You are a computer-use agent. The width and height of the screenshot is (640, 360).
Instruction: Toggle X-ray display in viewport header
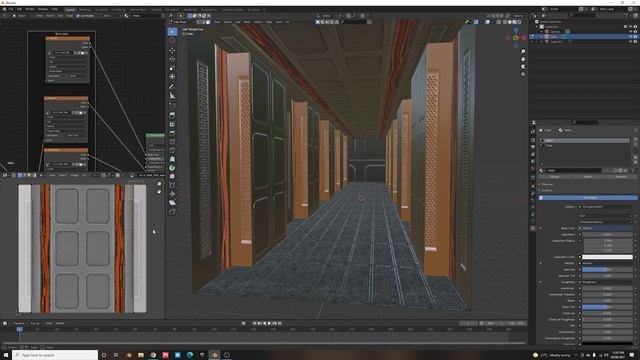pos(499,22)
